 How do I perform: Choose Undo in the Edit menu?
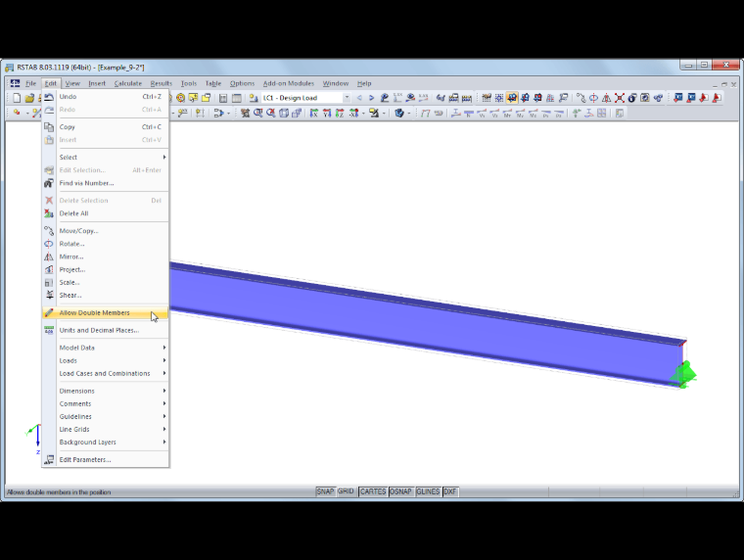click(106, 97)
